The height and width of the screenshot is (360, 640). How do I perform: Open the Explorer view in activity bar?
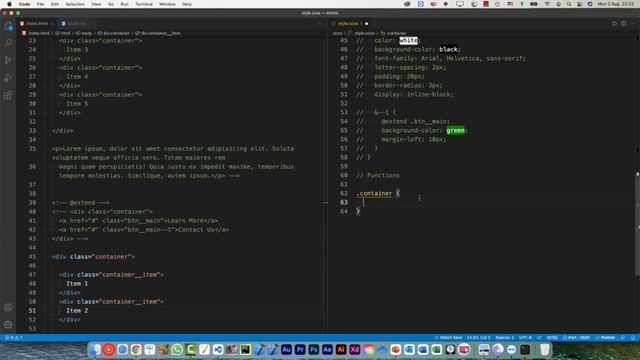pos(8,26)
